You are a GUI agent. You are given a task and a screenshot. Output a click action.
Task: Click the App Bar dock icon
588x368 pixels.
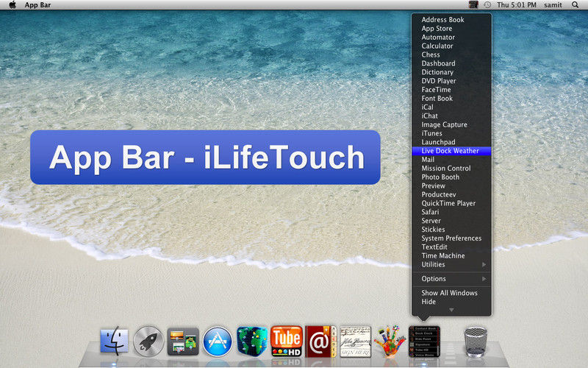click(424, 342)
